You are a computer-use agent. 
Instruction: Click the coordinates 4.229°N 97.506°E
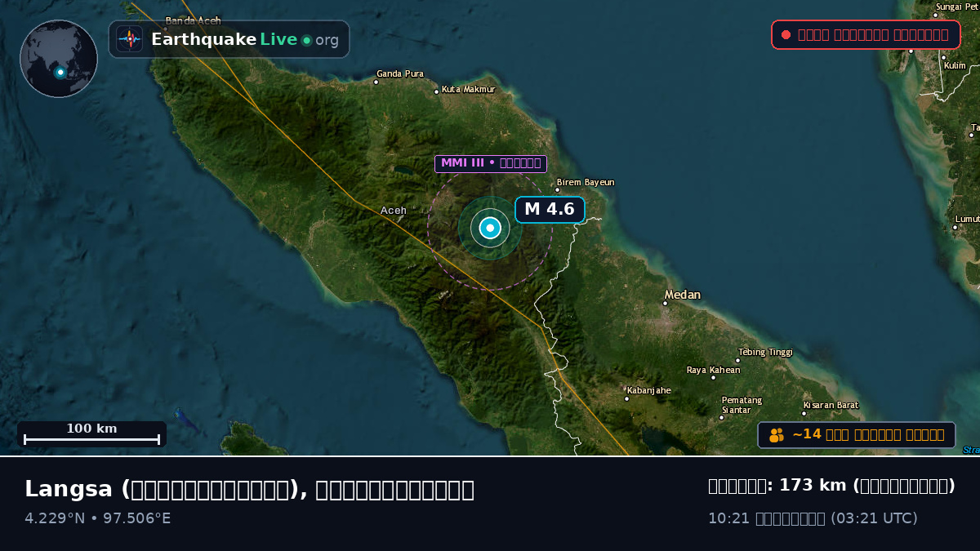click(98, 518)
